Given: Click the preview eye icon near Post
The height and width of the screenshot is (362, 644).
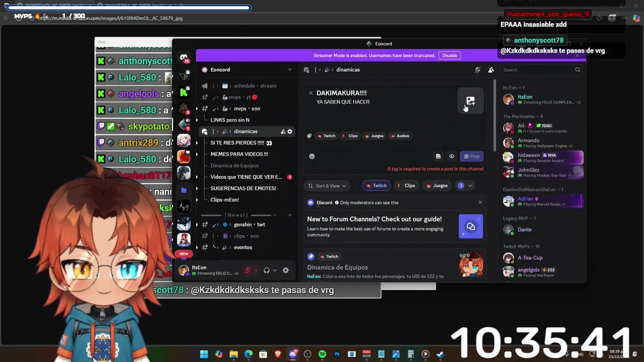Looking at the screenshot, I should [x=452, y=156].
